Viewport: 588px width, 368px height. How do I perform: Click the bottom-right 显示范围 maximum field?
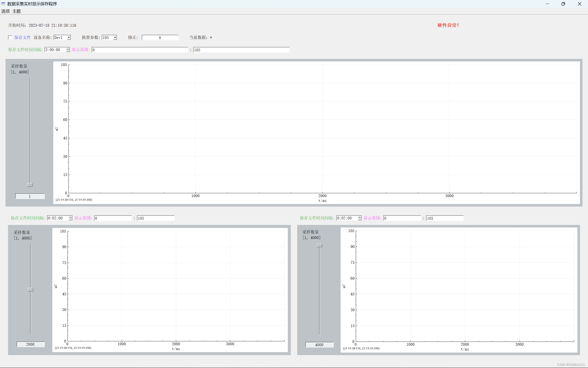pyautogui.click(x=445, y=218)
